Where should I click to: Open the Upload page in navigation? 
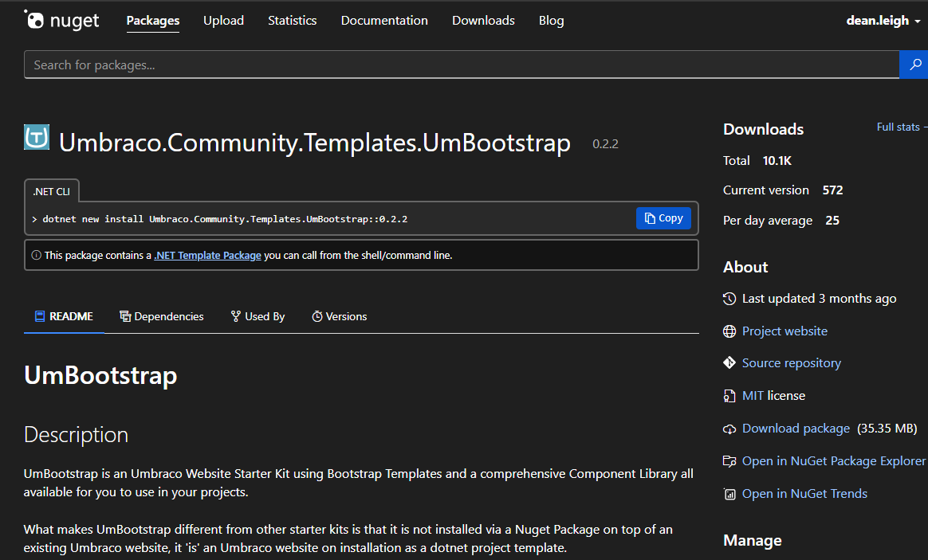tap(223, 21)
